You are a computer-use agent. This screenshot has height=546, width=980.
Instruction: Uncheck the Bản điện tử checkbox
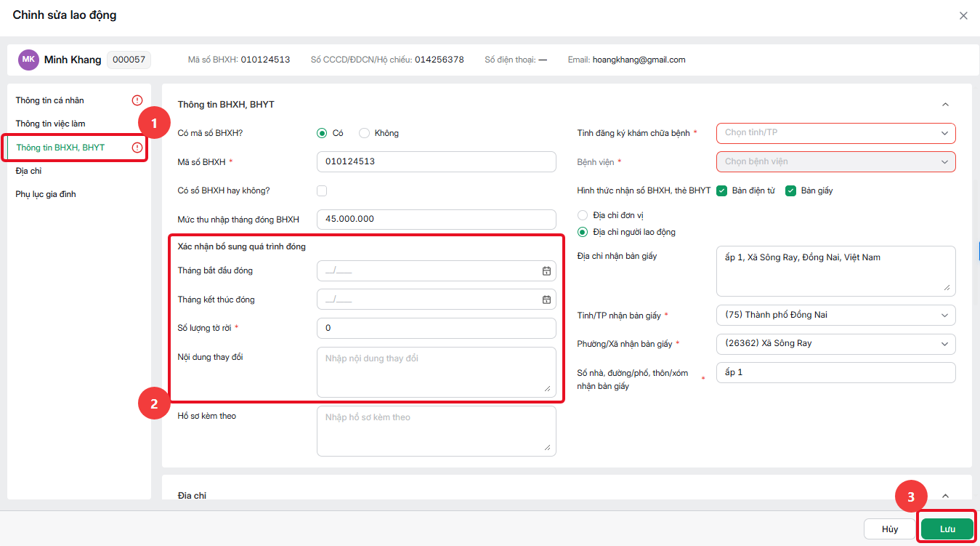click(721, 190)
